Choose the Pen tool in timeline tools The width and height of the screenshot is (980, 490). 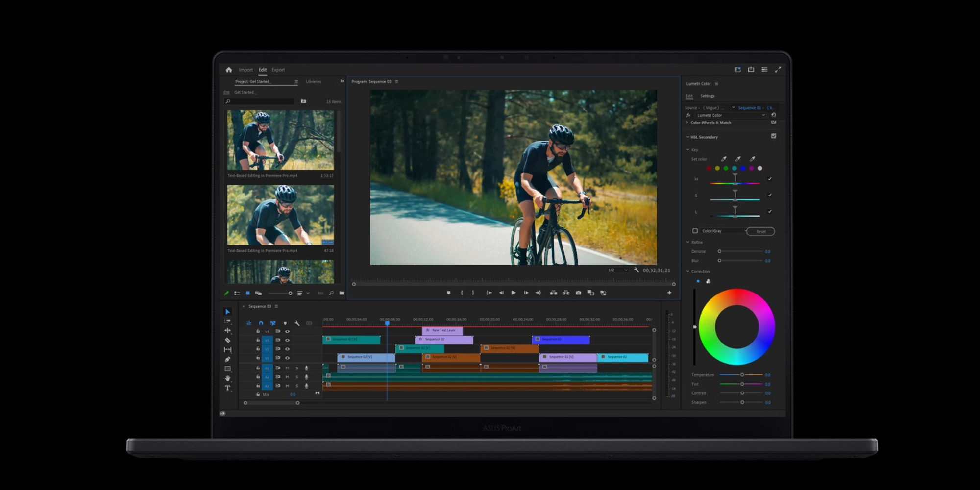coord(227,359)
